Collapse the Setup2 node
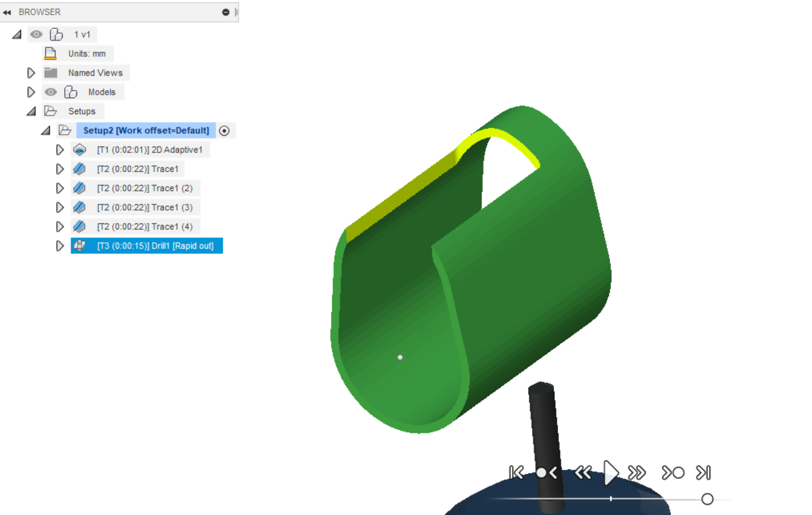Image resolution: width=812 pixels, height=515 pixels. pyautogui.click(x=46, y=130)
